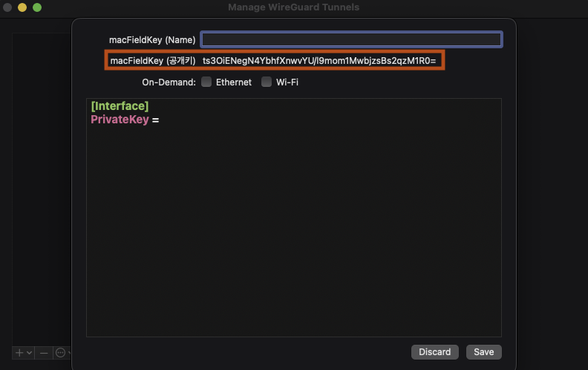Image resolution: width=588 pixels, height=370 pixels.
Task: Click the On-Demand label
Action: [169, 82]
